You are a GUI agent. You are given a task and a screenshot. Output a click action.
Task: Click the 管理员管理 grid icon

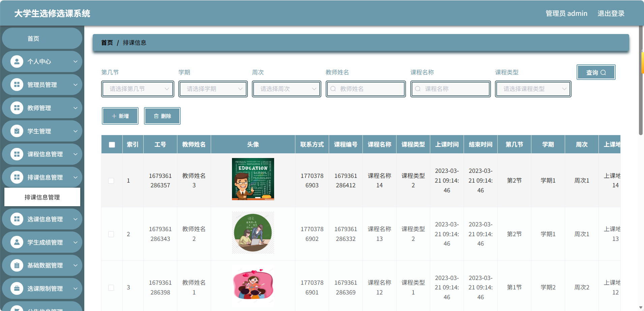pyautogui.click(x=17, y=85)
